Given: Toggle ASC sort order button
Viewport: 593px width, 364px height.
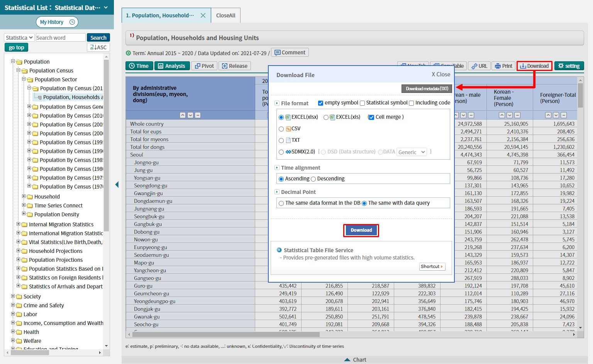Looking at the screenshot, I should [x=98, y=47].
